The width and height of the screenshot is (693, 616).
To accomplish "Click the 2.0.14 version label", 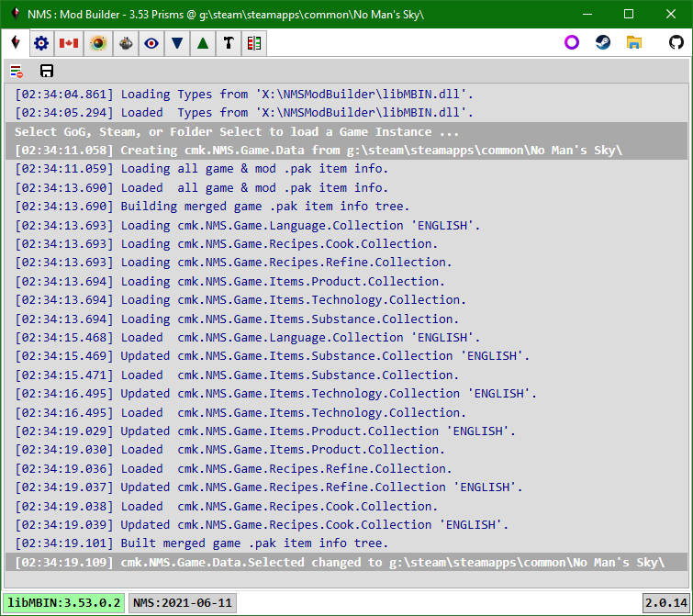I will pyautogui.click(x=666, y=603).
